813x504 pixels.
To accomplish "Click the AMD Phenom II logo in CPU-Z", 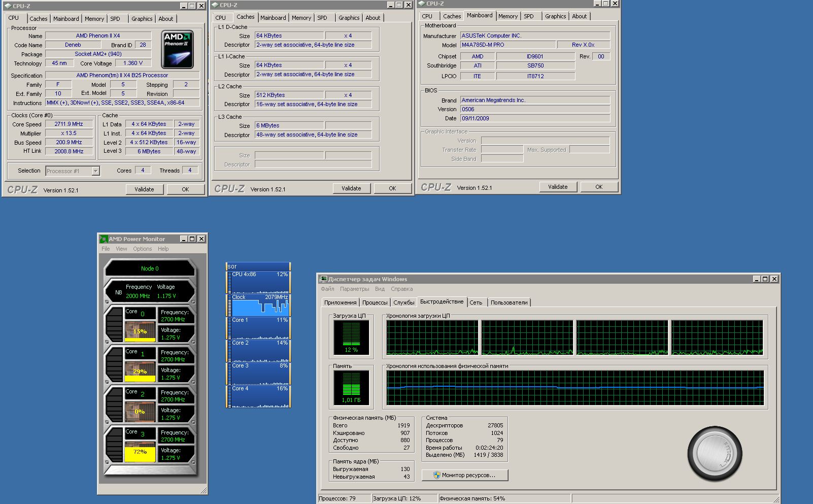I will [x=178, y=49].
